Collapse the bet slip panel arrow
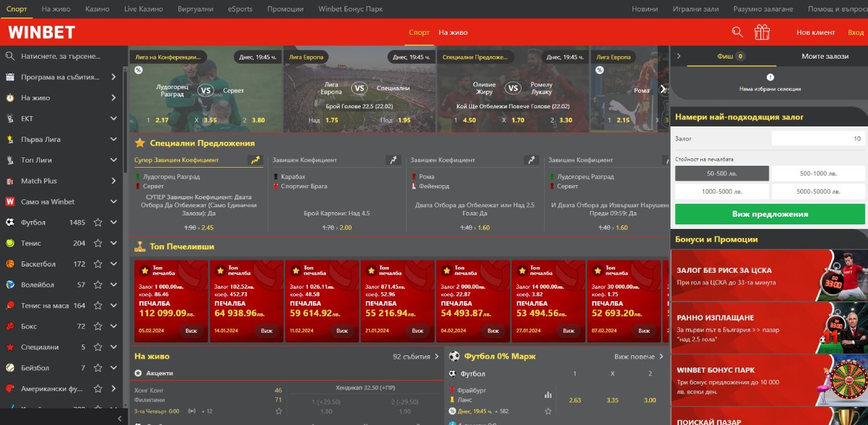The image size is (868, 425). pyautogui.click(x=679, y=56)
